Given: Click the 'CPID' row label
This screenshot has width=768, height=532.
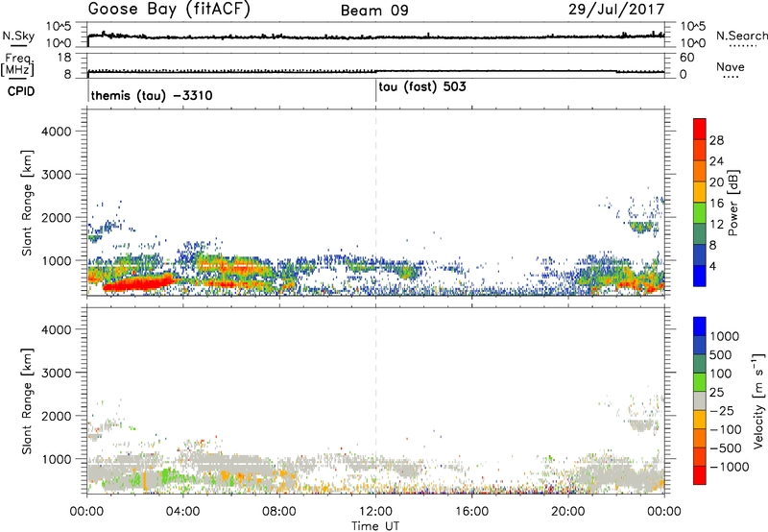Looking at the screenshot, I should (21, 91).
